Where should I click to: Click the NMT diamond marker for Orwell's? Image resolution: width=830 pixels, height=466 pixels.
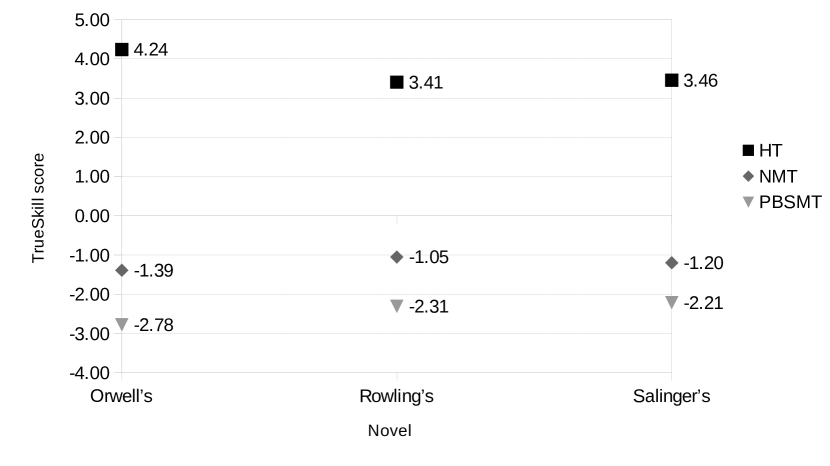tap(122, 270)
